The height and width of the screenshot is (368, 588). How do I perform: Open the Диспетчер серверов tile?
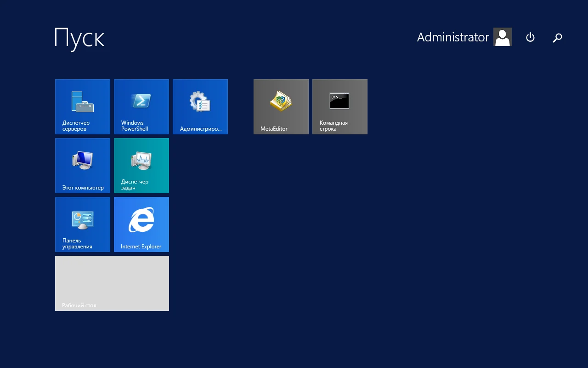[x=83, y=107]
